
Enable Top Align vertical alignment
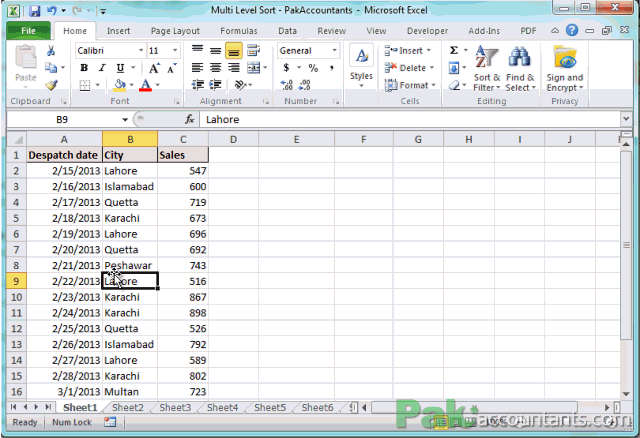click(198, 51)
